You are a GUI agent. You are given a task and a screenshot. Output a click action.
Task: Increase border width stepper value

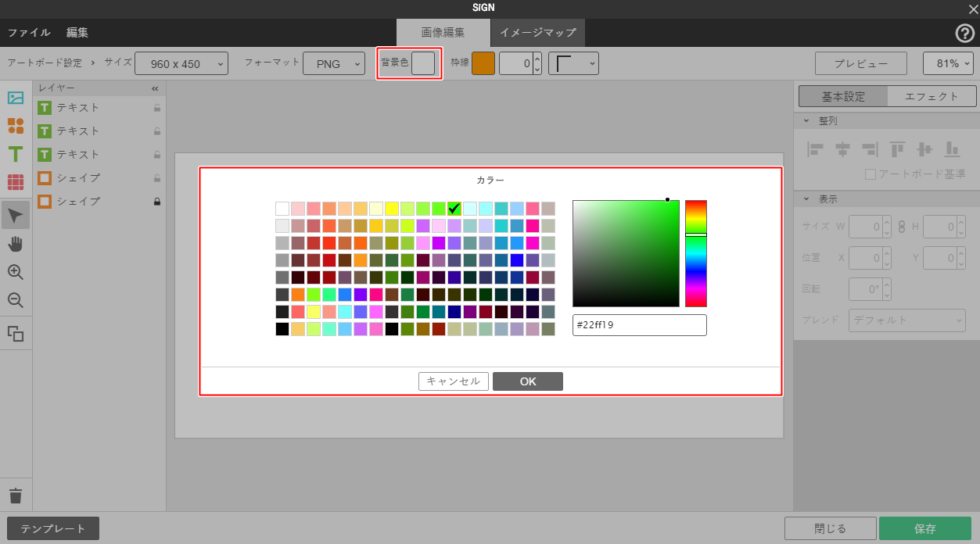pyautogui.click(x=537, y=58)
